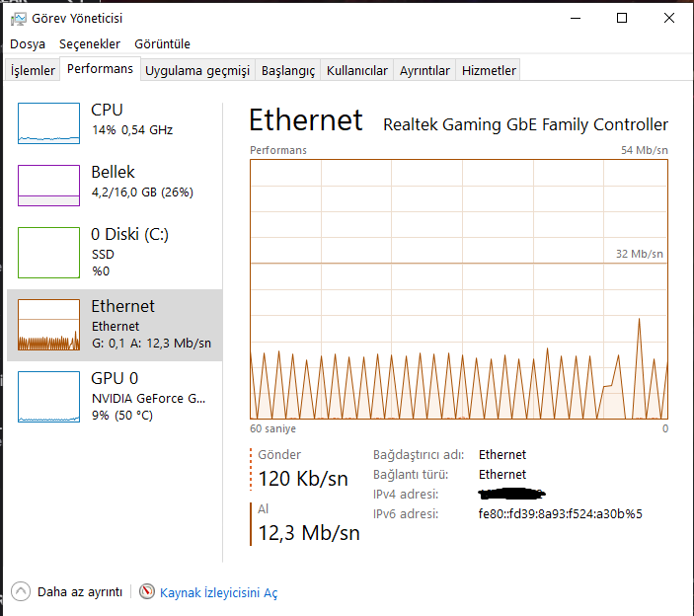Close the Görev Yöneticisi window
This screenshot has width=694, height=616.
pos(669,18)
